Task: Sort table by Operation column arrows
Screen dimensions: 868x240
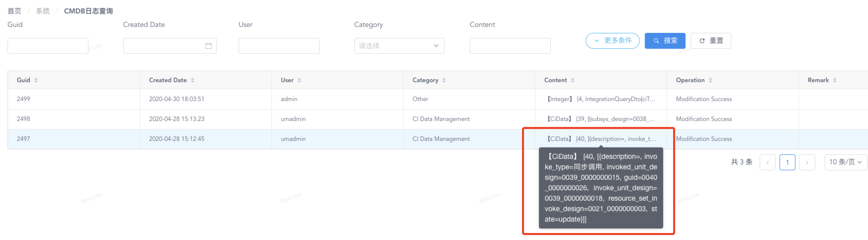Action: pos(710,80)
